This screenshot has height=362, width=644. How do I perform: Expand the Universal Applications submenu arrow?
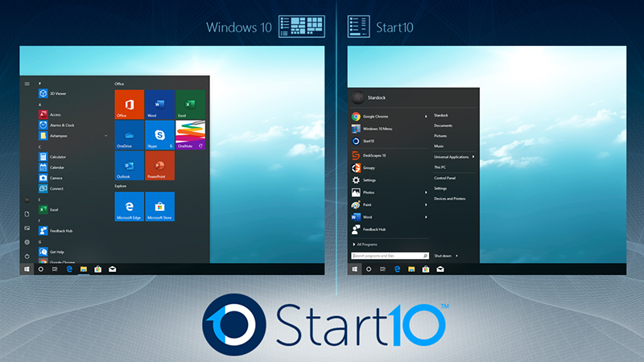tap(473, 157)
